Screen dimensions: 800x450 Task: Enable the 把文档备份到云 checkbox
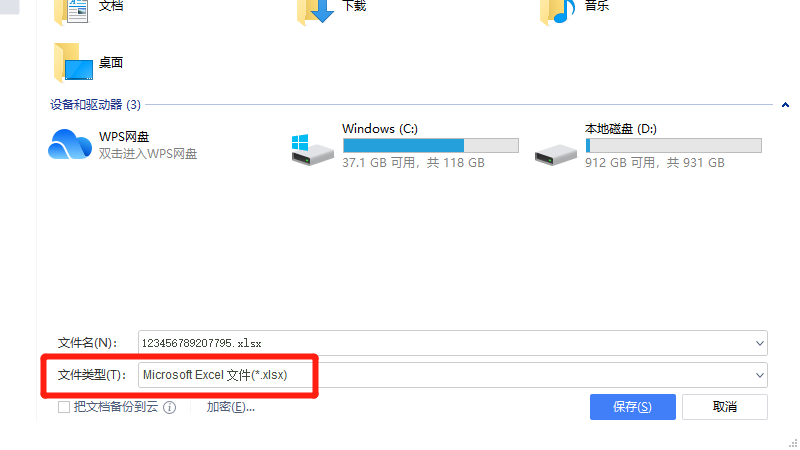(64, 407)
